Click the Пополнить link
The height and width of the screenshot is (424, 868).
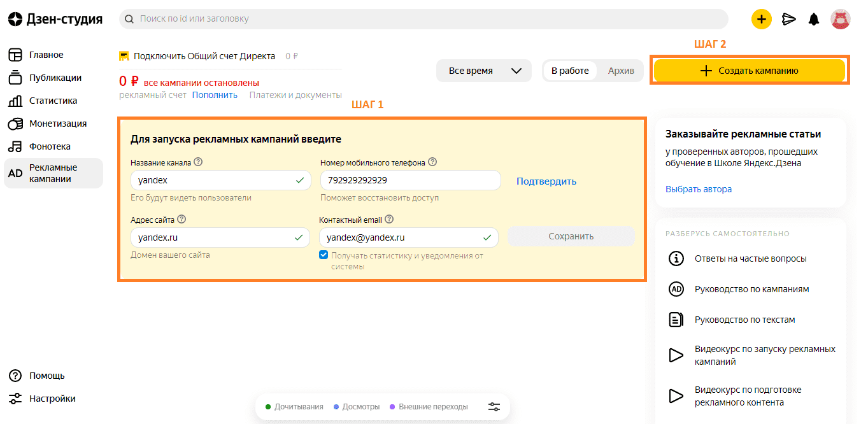[x=215, y=95]
